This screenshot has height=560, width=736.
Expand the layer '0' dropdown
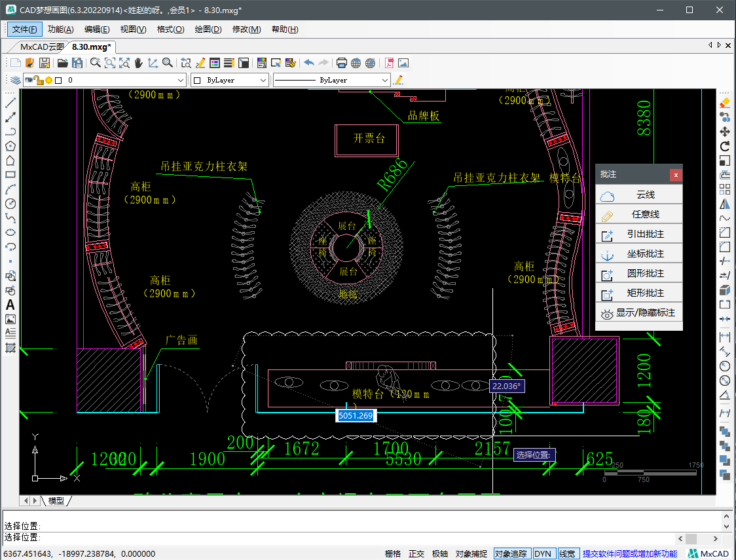[181, 81]
